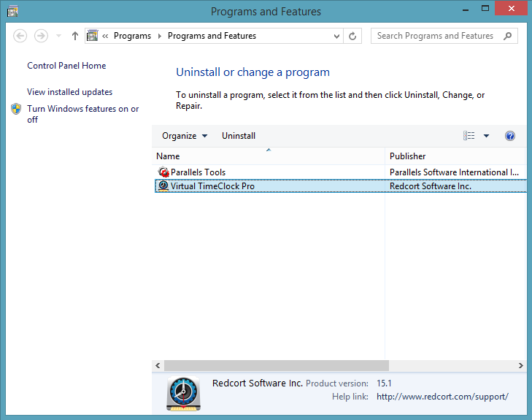Click the shield icon beside Turn Windows features
Screen dimensions: 532x420
click(x=16, y=109)
